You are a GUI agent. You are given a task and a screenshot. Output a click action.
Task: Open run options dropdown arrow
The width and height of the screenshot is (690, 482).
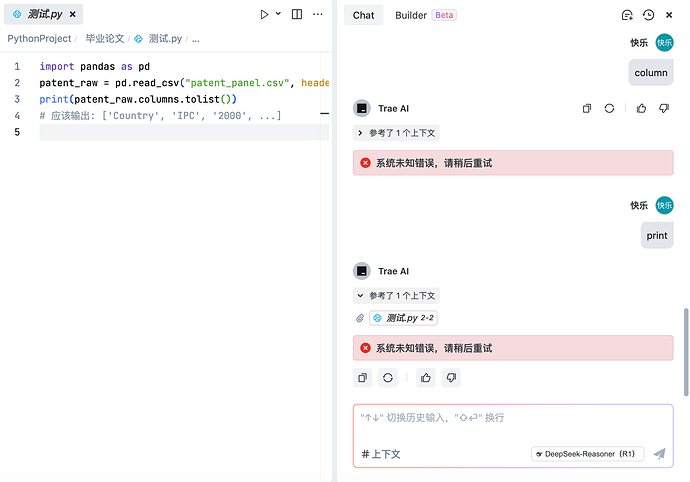[x=279, y=14]
